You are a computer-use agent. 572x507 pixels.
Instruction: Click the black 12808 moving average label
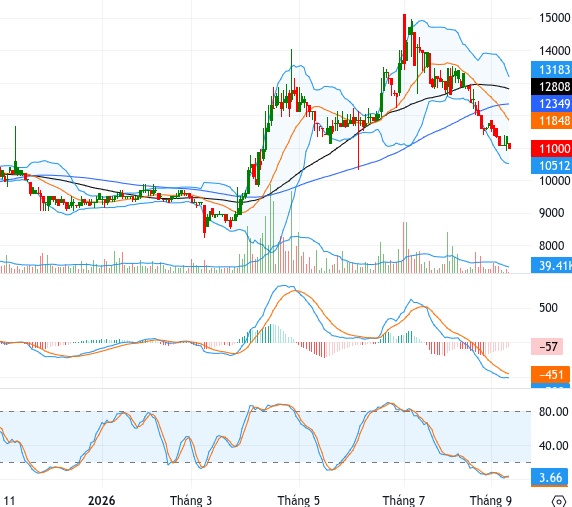click(x=552, y=86)
